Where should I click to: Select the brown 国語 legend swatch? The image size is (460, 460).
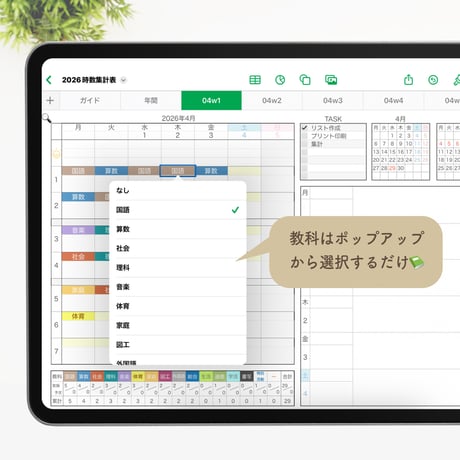click(x=70, y=377)
